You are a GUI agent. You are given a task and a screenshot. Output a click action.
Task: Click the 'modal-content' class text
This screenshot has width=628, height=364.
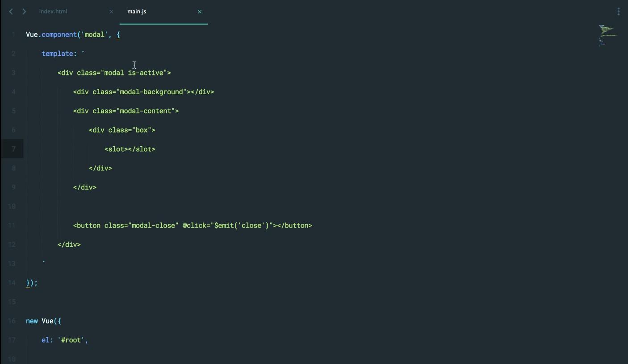tap(146, 111)
